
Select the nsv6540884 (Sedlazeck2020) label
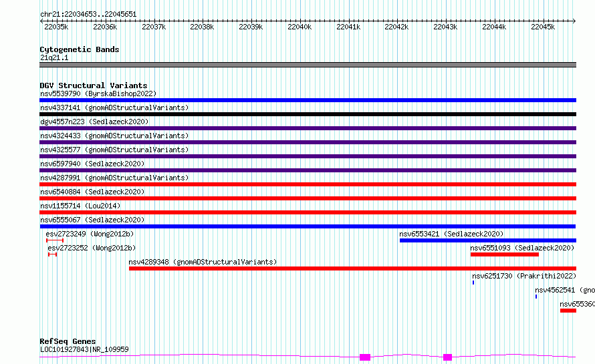point(92,192)
